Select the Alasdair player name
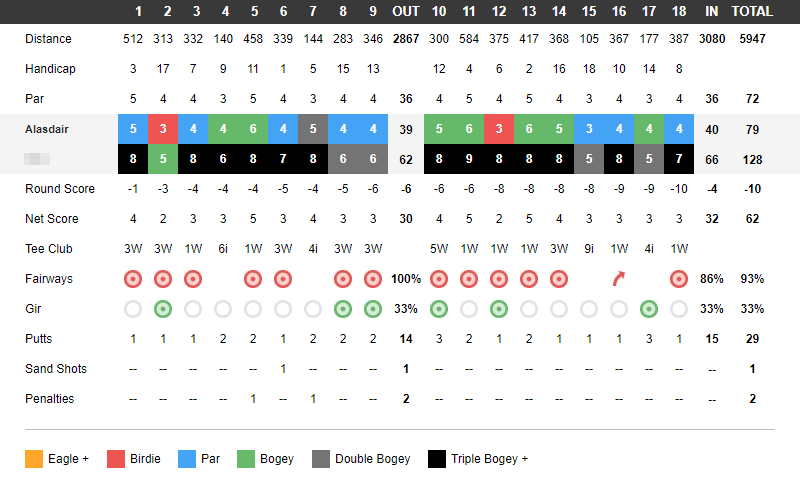Image resolution: width=800 pixels, height=479 pixels. click(47, 129)
